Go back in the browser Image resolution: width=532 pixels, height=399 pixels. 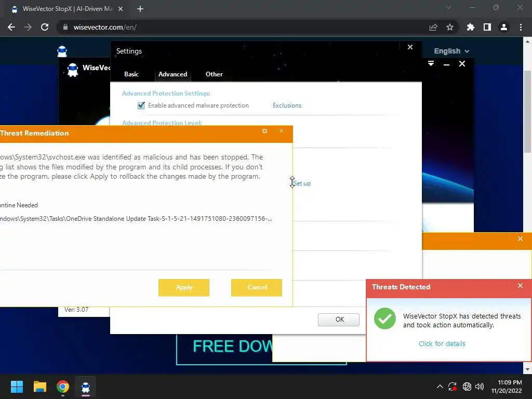click(x=11, y=27)
